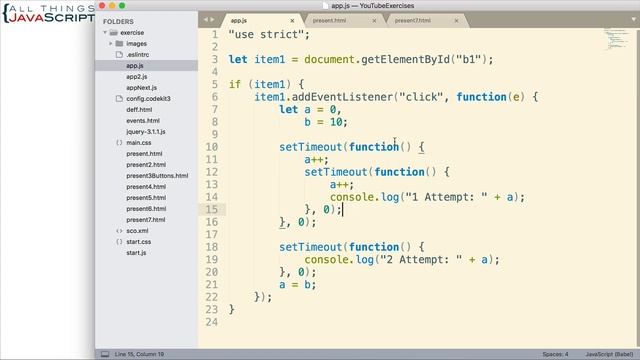Click the config.codekit3 file icon
Screen dimensions: 640x360
click(119, 98)
